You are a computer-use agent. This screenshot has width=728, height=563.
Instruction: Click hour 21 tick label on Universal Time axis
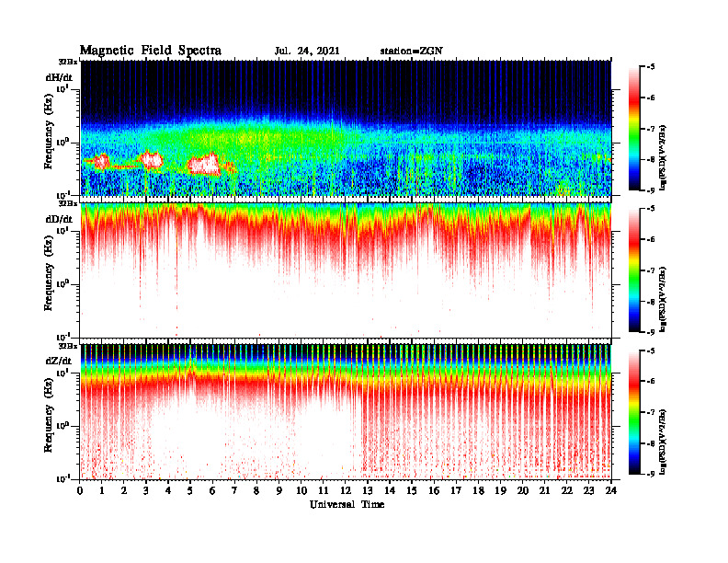[544, 491]
